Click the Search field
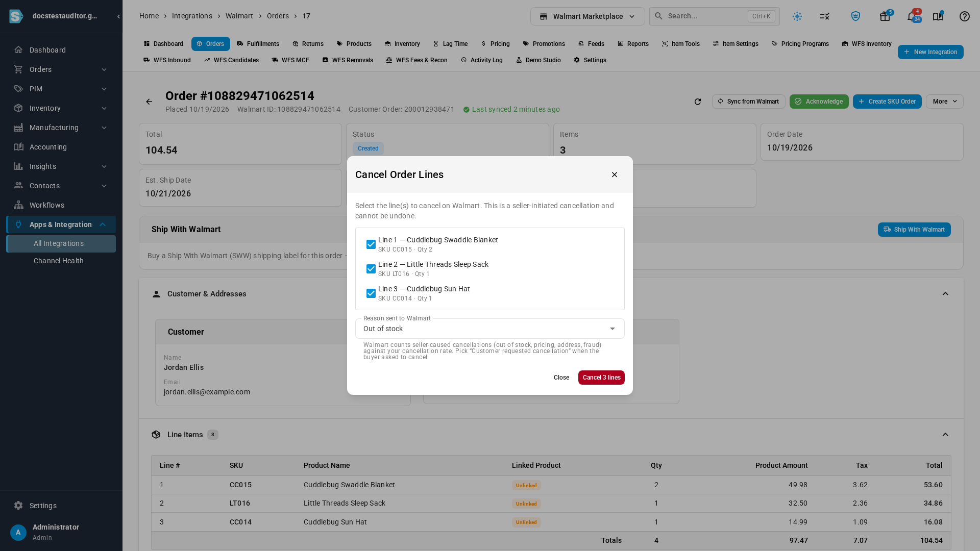The height and width of the screenshot is (551, 980). (714, 16)
